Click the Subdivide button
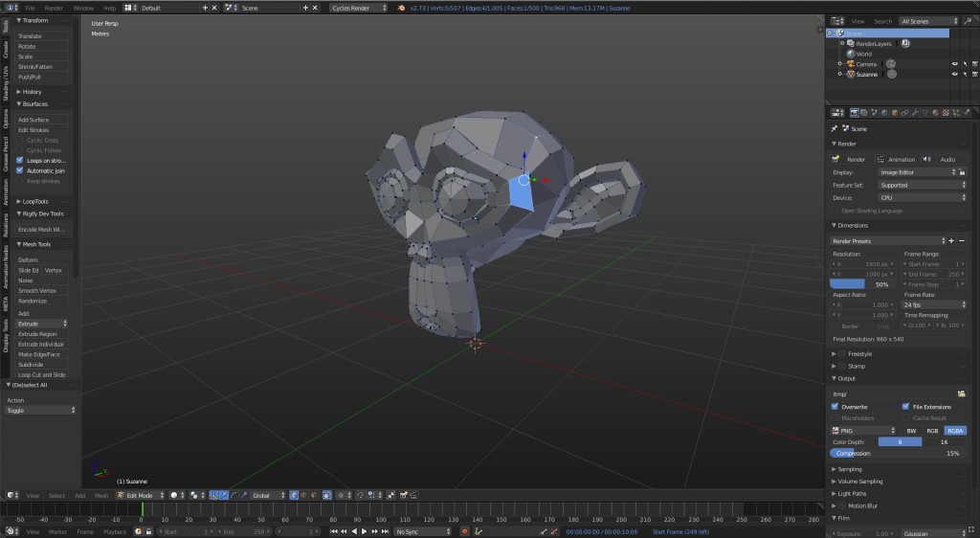 [41, 365]
